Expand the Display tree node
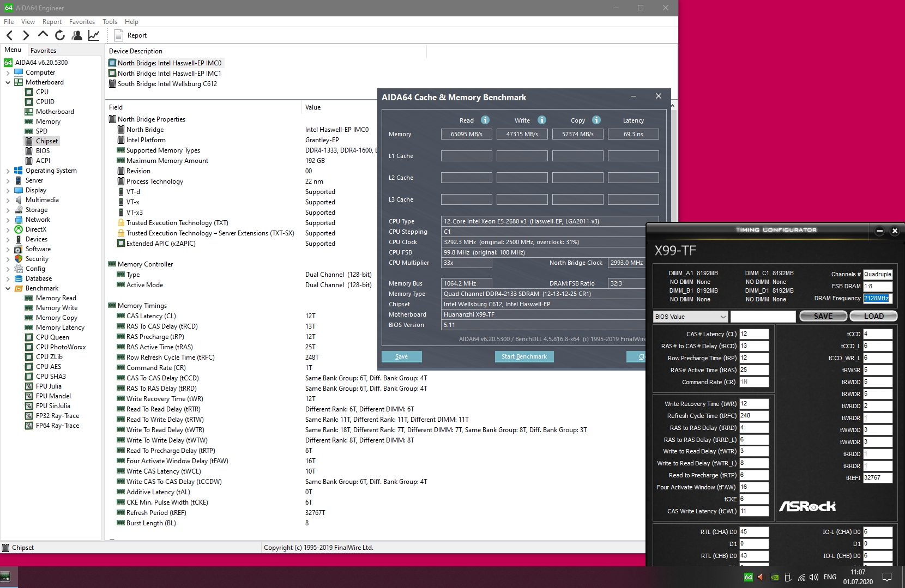 pyautogui.click(x=8, y=190)
